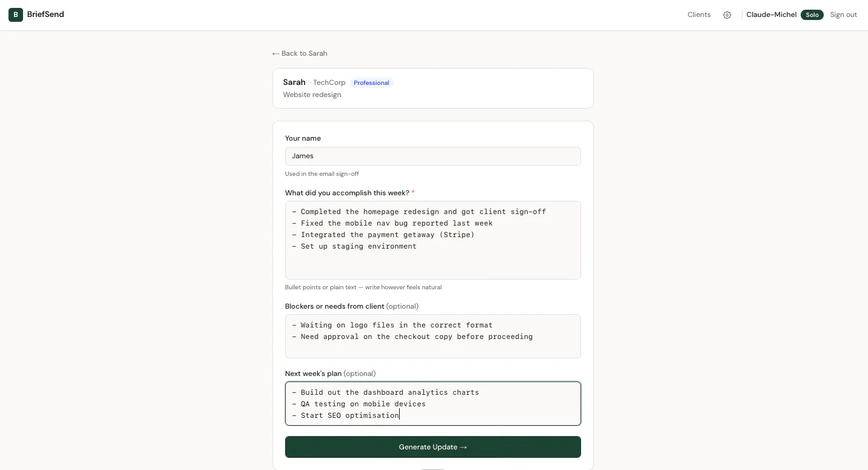
Task: Select the Sarah client name heading
Action: tap(294, 82)
